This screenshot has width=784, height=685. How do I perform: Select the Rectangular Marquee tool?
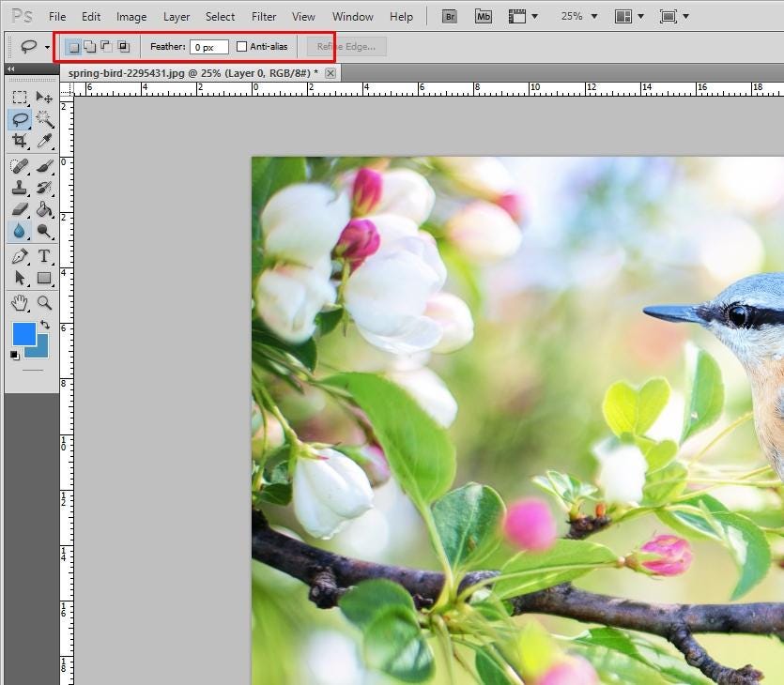pyautogui.click(x=20, y=97)
